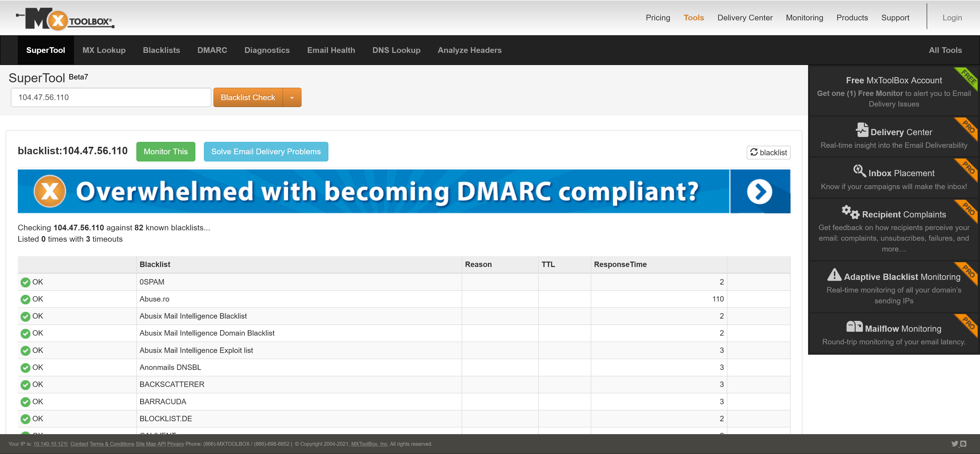The width and height of the screenshot is (980, 454).
Task: Open the Monitoring menu
Action: click(x=804, y=18)
